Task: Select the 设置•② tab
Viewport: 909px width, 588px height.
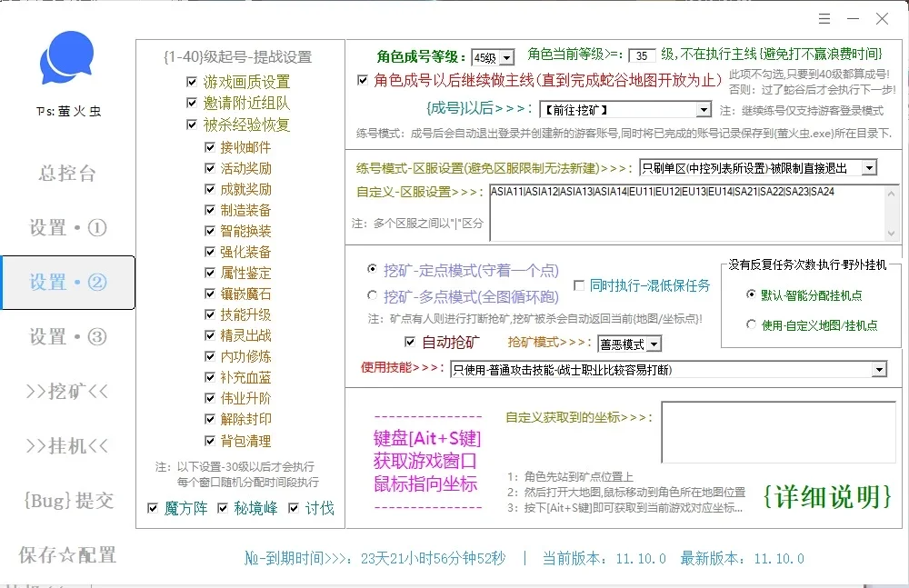Action: pyautogui.click(x=68, y=283)
